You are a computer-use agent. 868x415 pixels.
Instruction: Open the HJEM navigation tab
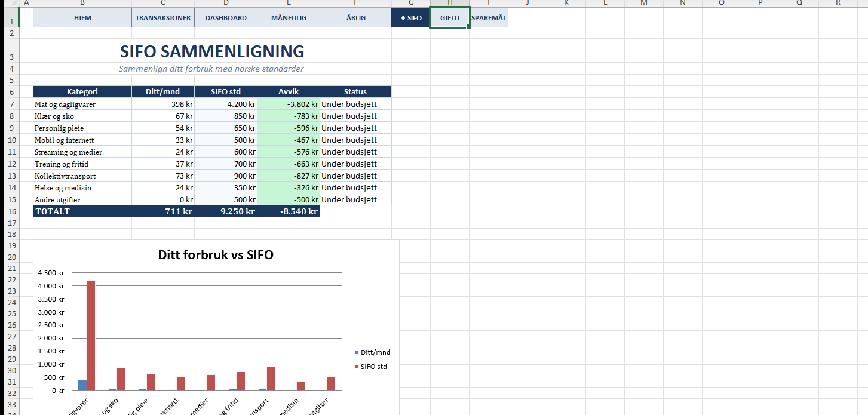(x=82, y=18)
